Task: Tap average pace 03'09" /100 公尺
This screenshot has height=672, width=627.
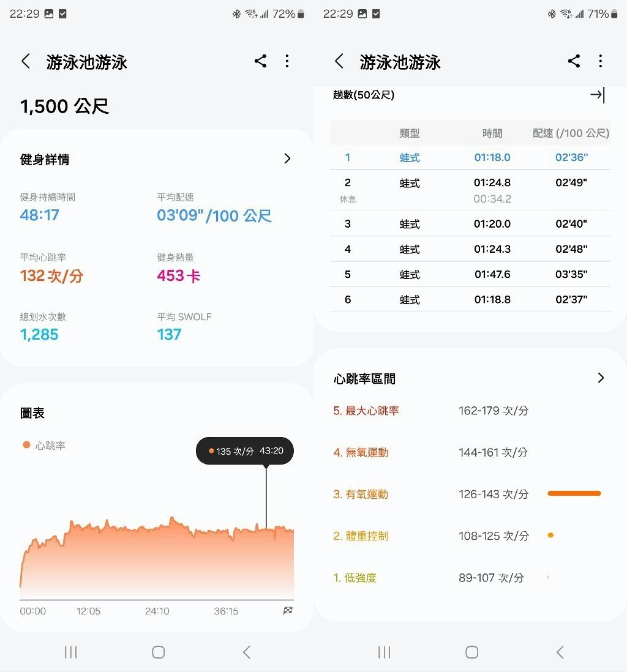Action: pos(214,215)
